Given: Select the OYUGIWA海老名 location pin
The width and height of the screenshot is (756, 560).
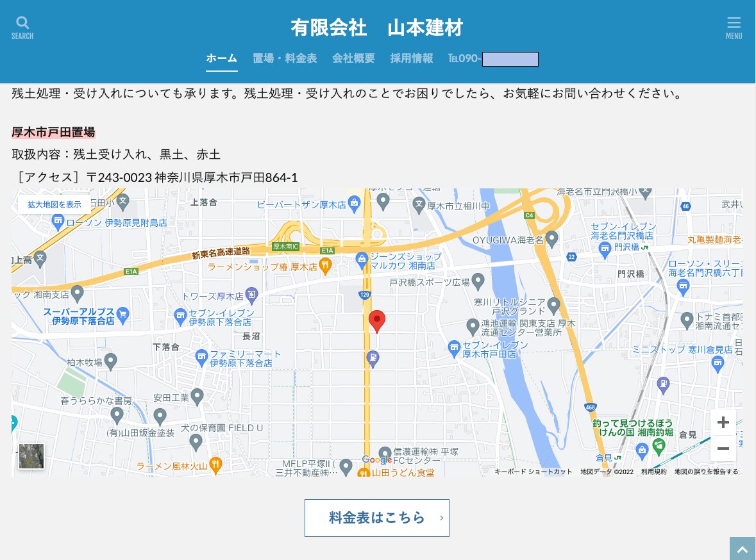Looking at the screenshot, I should click(552, 238).
